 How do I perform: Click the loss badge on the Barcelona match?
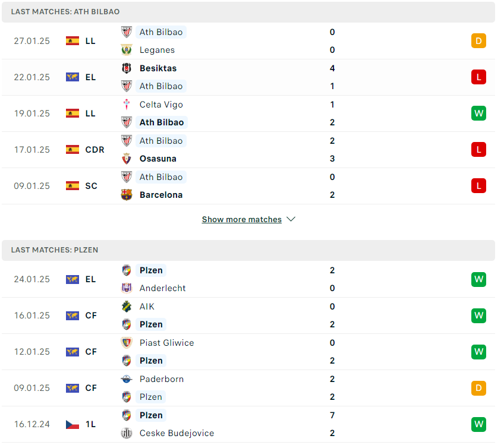pos(478,186)
